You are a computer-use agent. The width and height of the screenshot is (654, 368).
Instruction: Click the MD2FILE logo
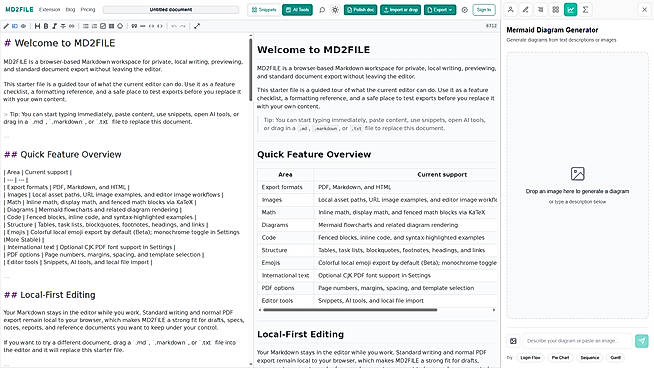coord(19,10)
